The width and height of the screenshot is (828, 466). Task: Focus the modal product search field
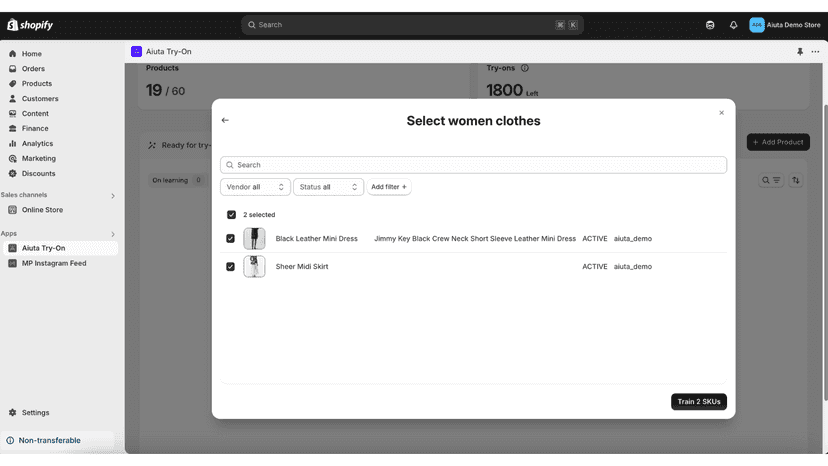pyautogui.click(x=473, y=165)
